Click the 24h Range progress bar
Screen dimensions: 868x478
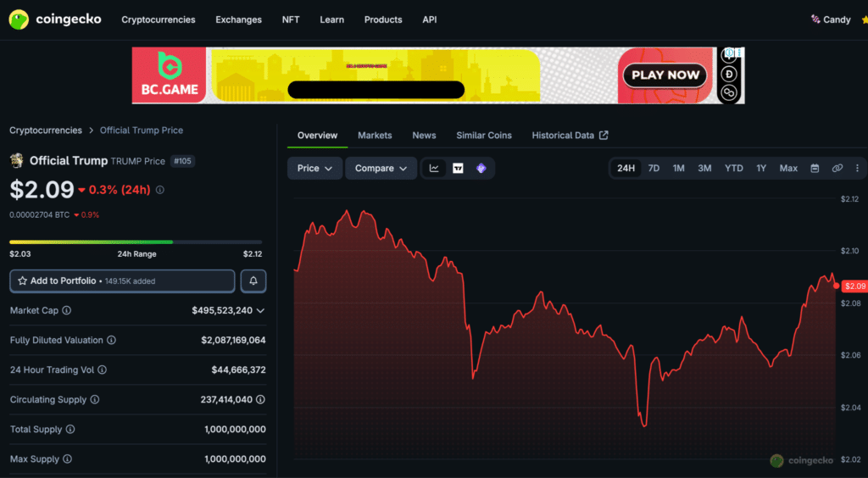coord(136,242)
